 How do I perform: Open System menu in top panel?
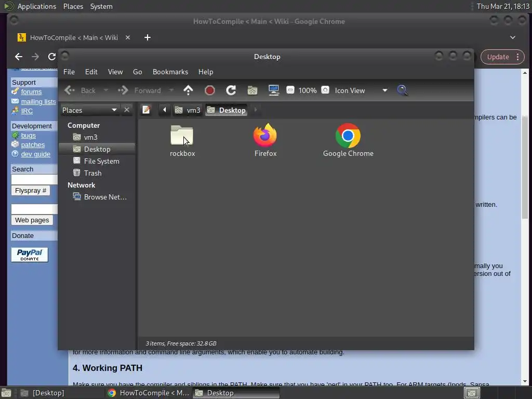click(x=101, y=6)
